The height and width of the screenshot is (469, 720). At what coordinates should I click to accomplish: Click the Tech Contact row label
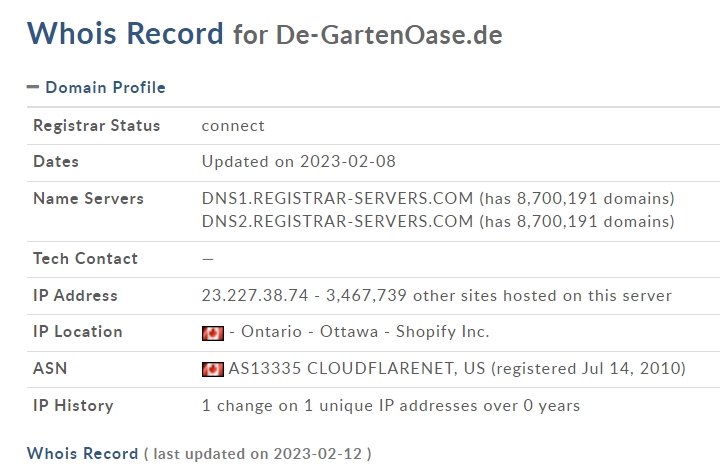[x=85, y=259]
